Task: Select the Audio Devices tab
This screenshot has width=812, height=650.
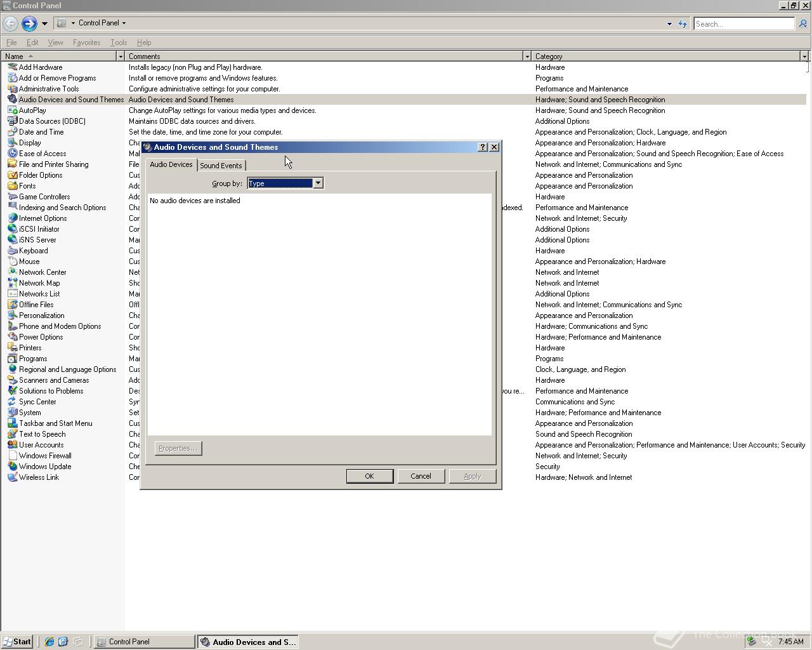Action: coord(171,164)
